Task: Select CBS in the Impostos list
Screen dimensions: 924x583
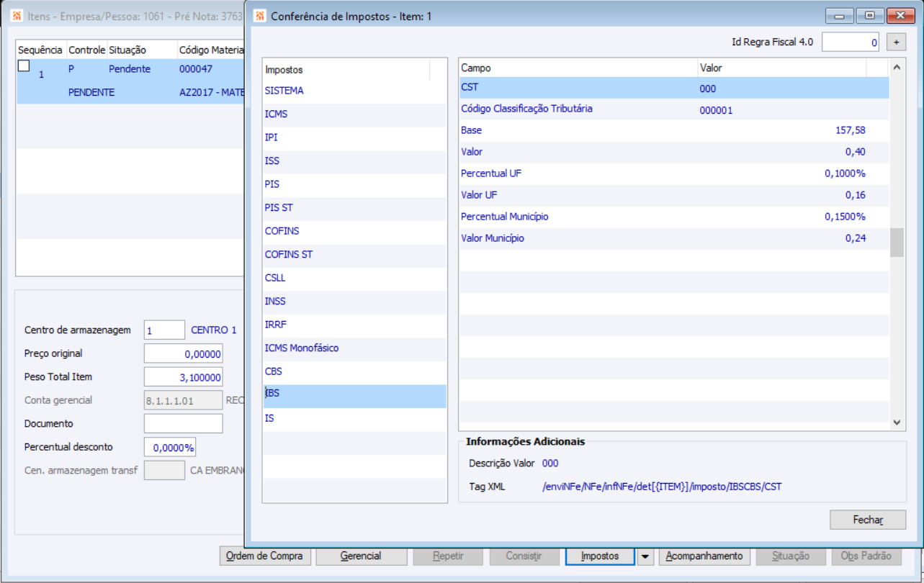Action: pyautogui.click(x=274, y=371)
